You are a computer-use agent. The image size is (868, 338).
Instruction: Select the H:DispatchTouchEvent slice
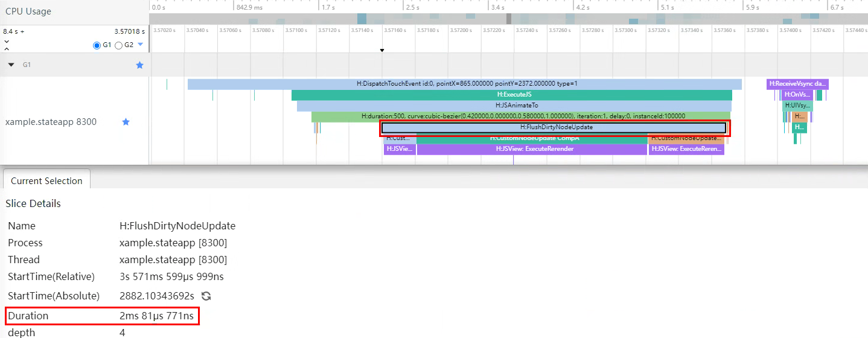(x=464, y=84)
